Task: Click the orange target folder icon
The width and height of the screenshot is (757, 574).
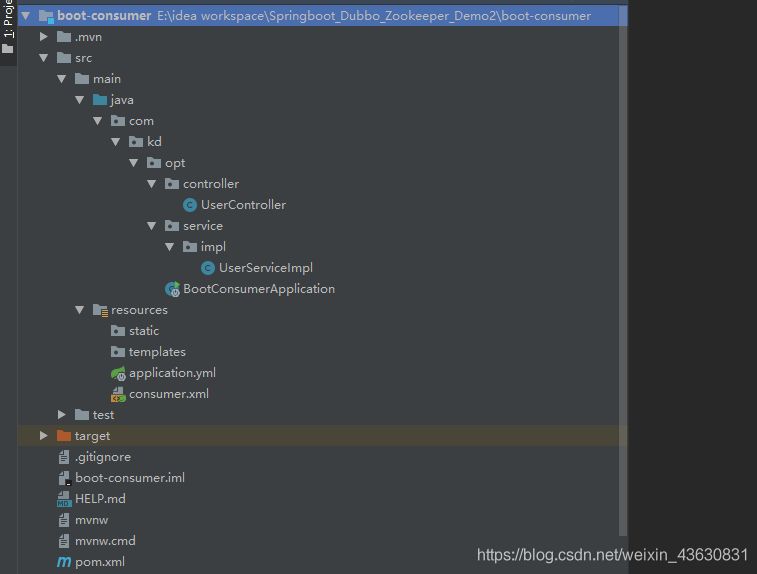Action: coord(64,436)
